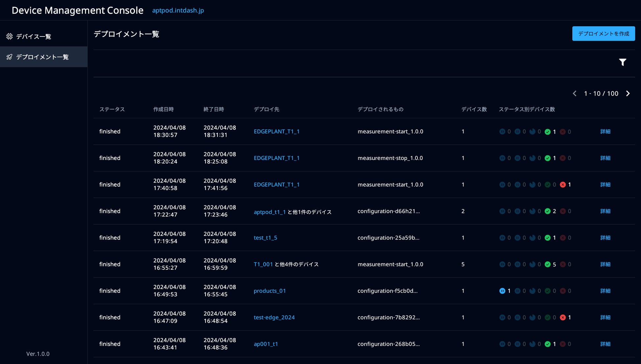Viewport: 641px width, 364px height.
Task: Open the products_01 device link
Action: coord(270,291)
